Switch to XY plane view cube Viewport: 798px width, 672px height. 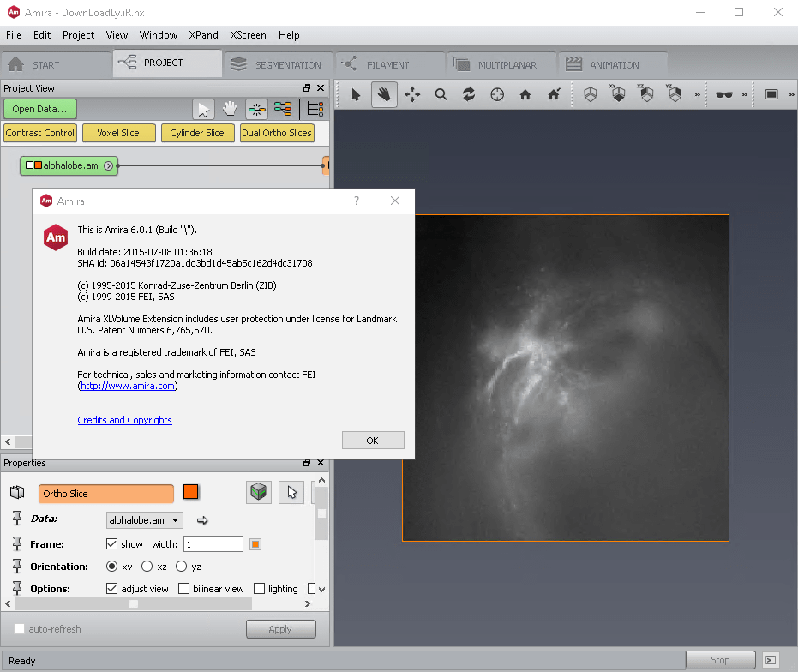[x=618, y=94]
